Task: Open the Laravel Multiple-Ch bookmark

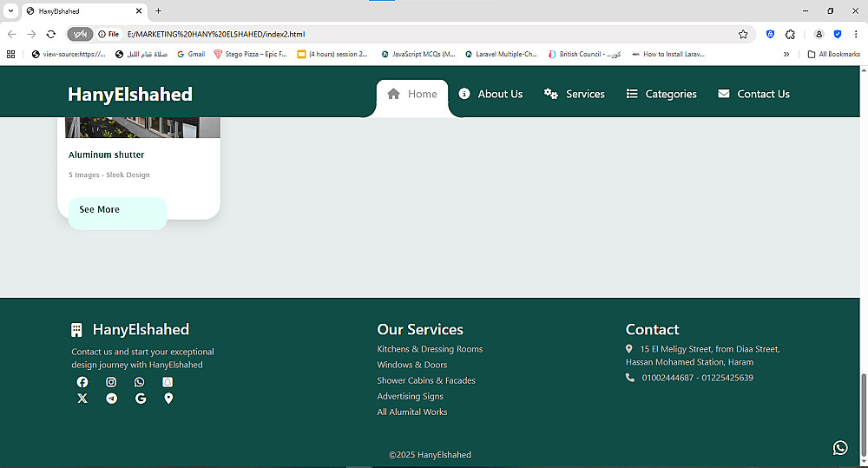Action: point(501,55)
